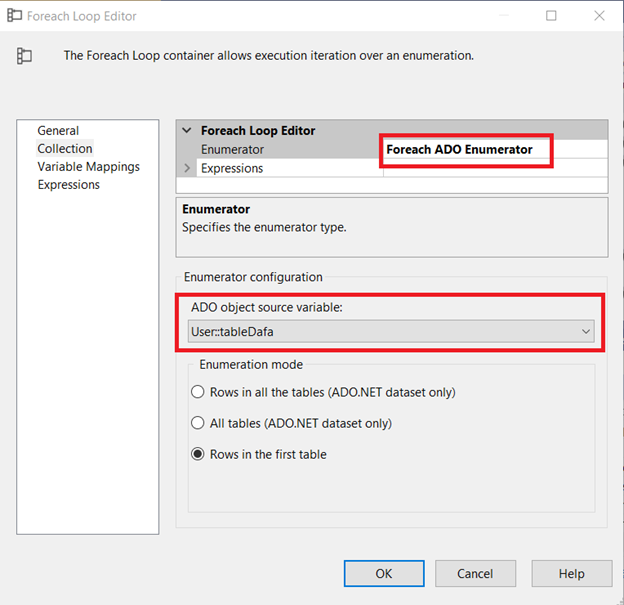Viewport: 624px width, 605px height.
Task: Open the ADO object source variable dropdown
Action: 391,332
